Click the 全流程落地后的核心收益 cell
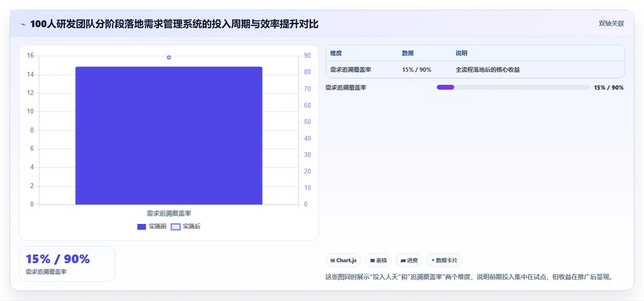This screenshot has height=301, width=644. point(488,69)
